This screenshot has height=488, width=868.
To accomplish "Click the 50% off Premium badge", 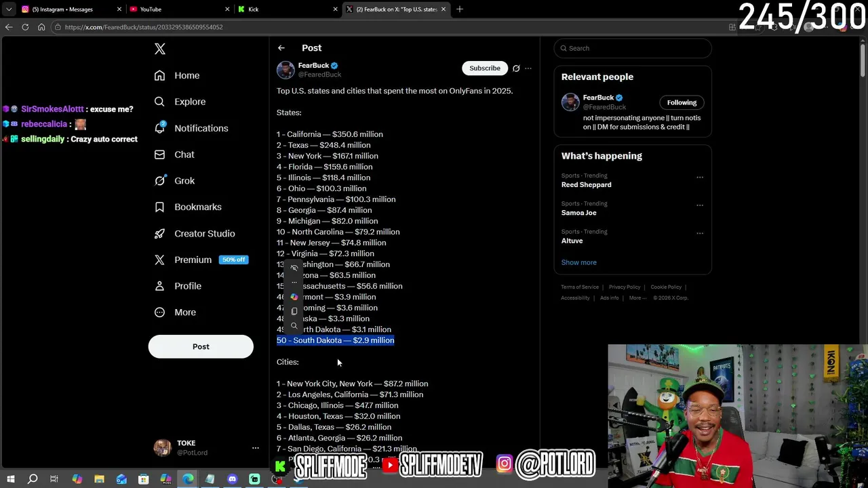I will 233,260.
